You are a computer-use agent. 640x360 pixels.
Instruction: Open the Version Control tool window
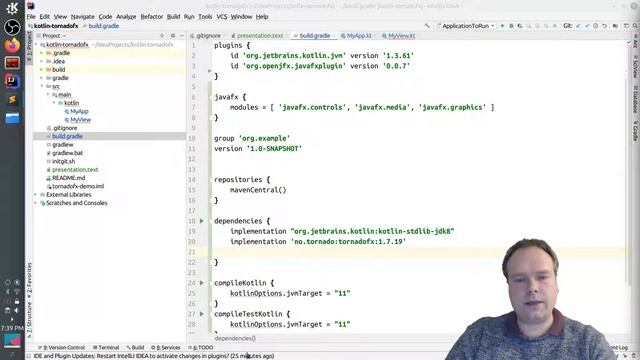click(61, 347)
